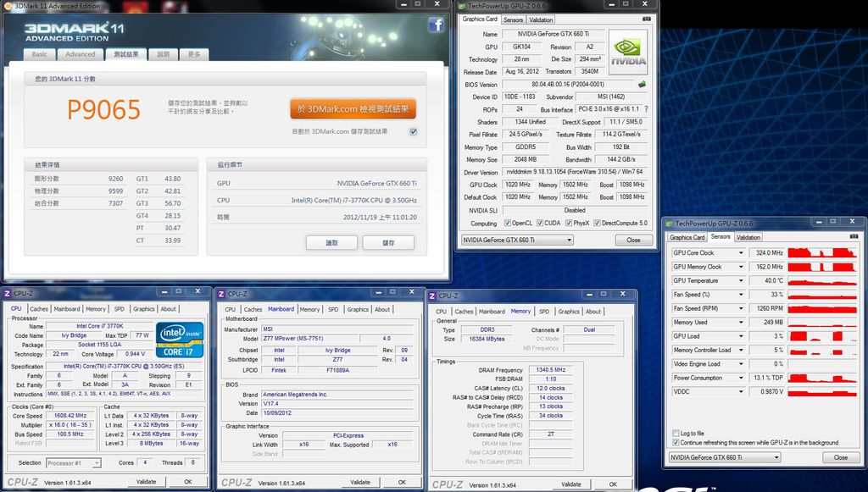Click orange view results at 3DMark.com button
Screen dimensions: 868x492
(x=353, y=109)
